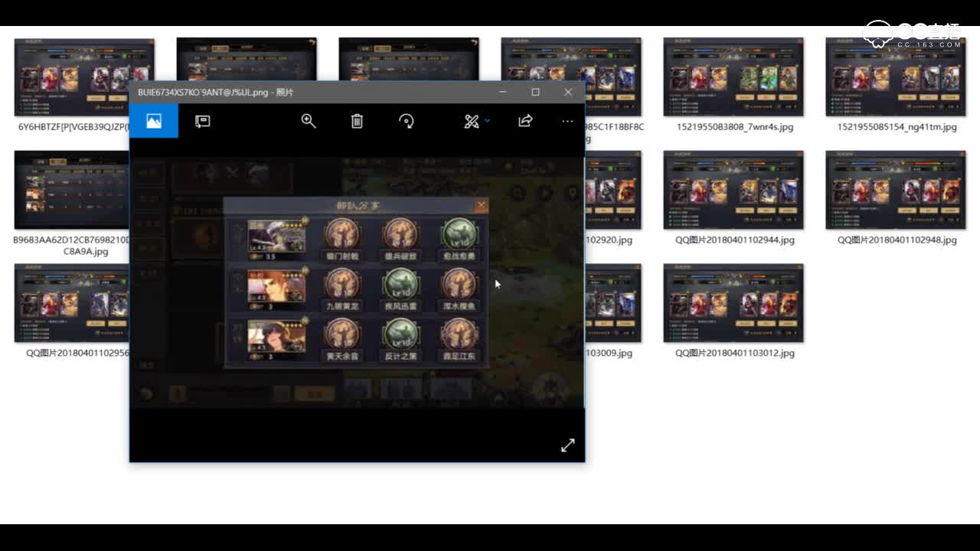This screenshot has width=980, height=551.
Task: Select the 1521955085154_ng41tm.jpg thumbnail
Action: (x=896, y=77)
